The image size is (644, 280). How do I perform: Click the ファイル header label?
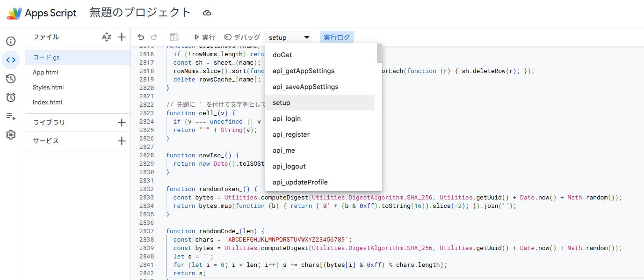[x=46, y=37]
